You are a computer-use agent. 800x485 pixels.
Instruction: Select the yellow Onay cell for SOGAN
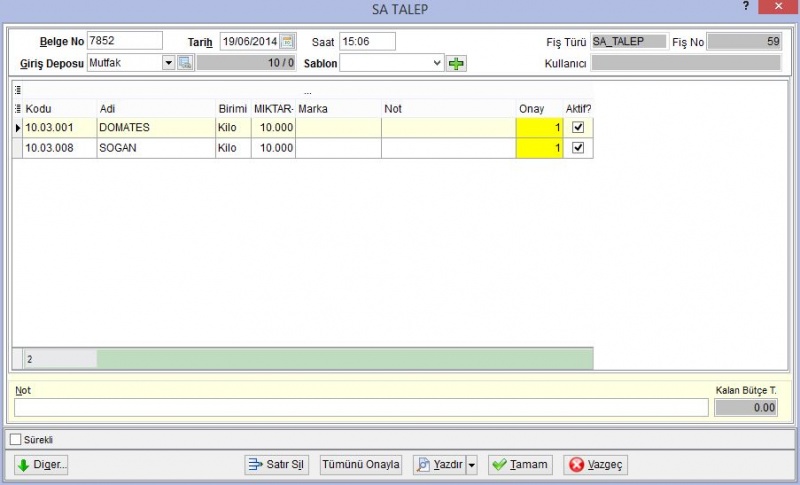click(539, 148)
